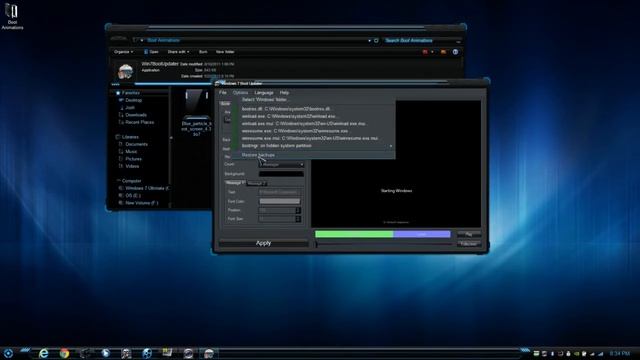Open the Organize dropdown in Explorer

click(123, 52)
